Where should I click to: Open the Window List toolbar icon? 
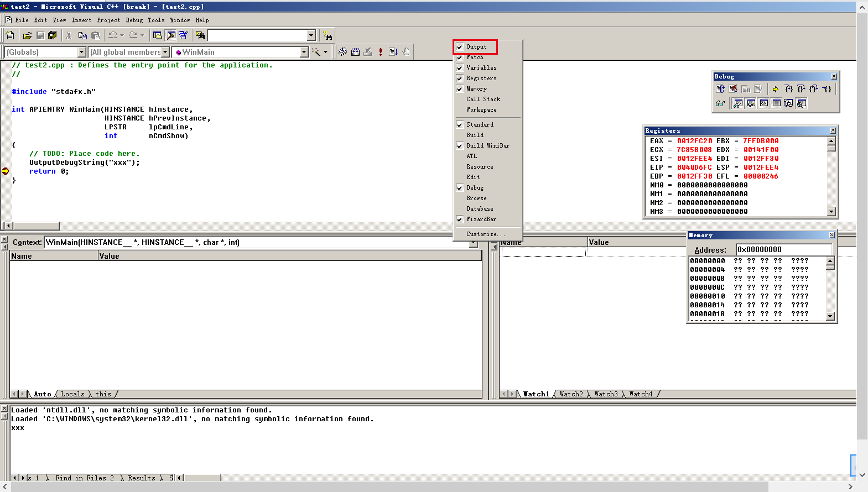coord(183,35)
